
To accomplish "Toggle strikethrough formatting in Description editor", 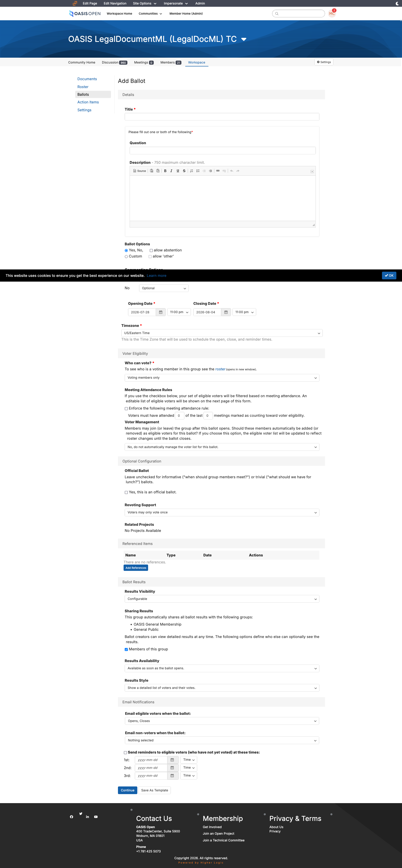I will [184, 171].
